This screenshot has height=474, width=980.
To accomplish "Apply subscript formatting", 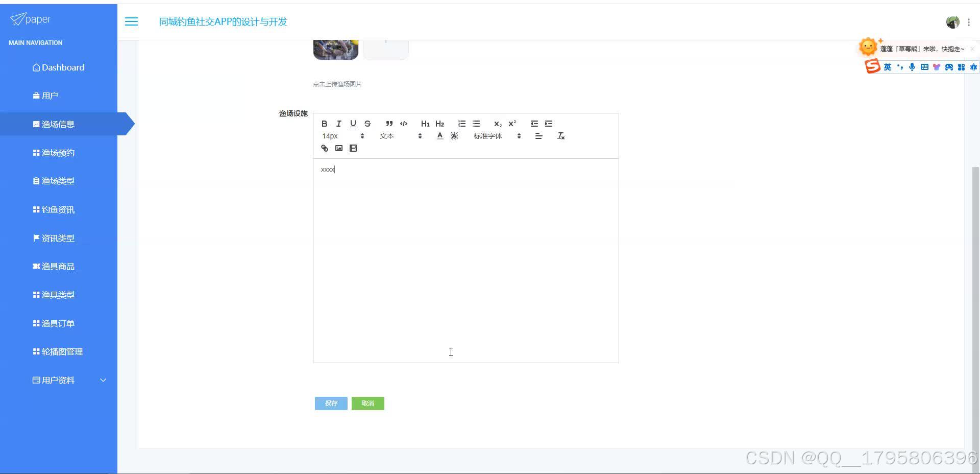I will click(x=498, y=124).
